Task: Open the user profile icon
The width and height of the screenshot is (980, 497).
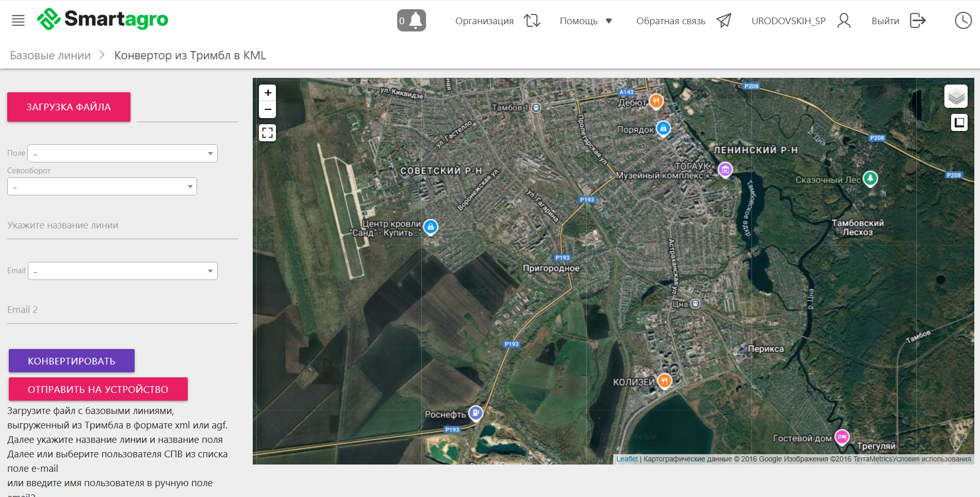Action: (844, 21)
